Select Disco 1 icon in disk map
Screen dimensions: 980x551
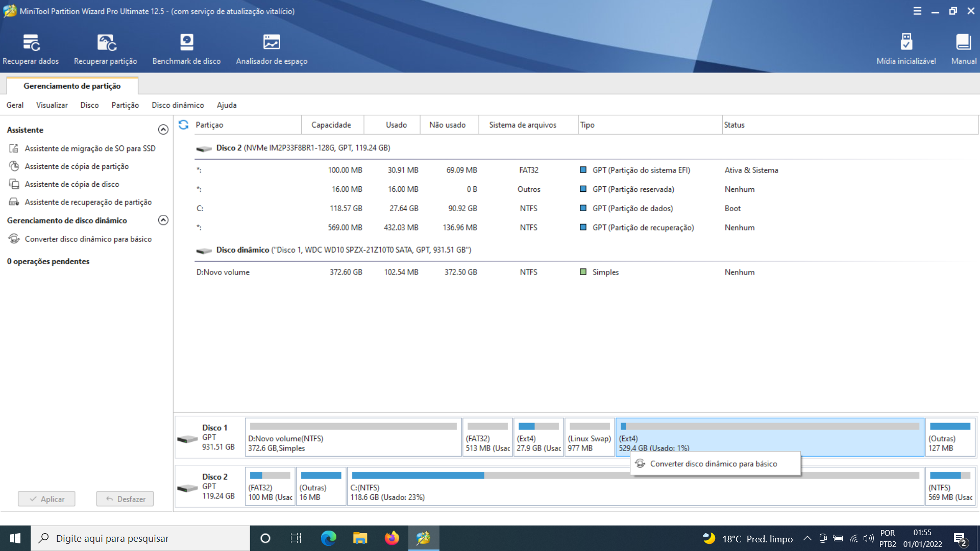click(187, 439)
